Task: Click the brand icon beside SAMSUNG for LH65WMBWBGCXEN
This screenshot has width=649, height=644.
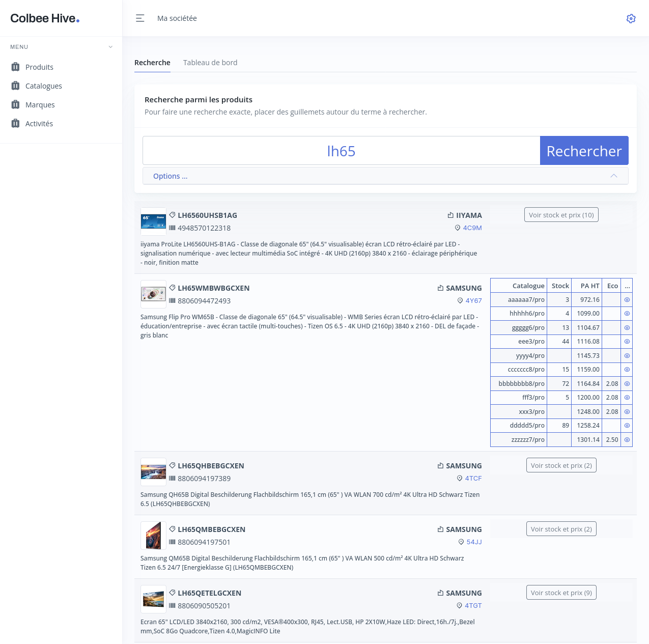Action: point(440,288)
